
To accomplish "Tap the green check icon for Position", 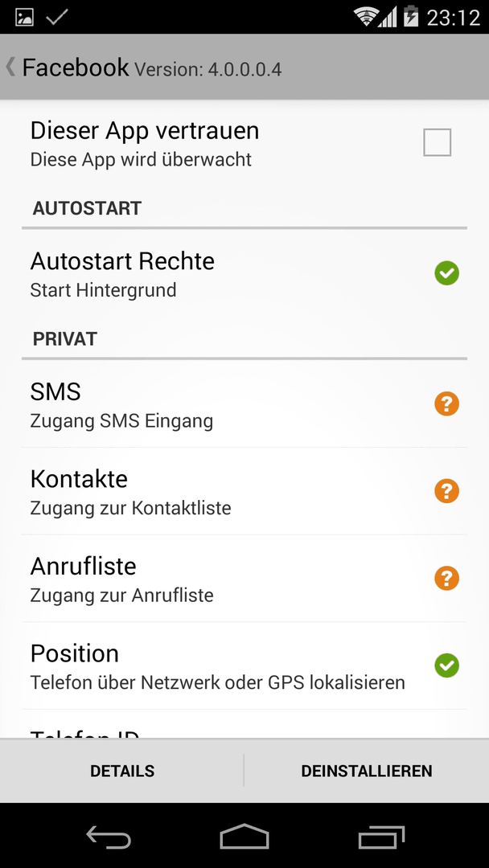I will point(446,665).
